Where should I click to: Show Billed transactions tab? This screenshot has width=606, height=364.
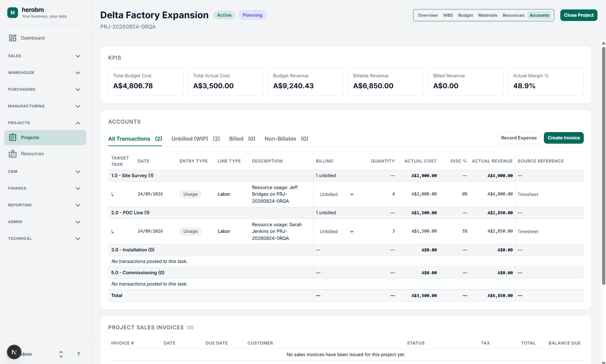pos(242,139)
